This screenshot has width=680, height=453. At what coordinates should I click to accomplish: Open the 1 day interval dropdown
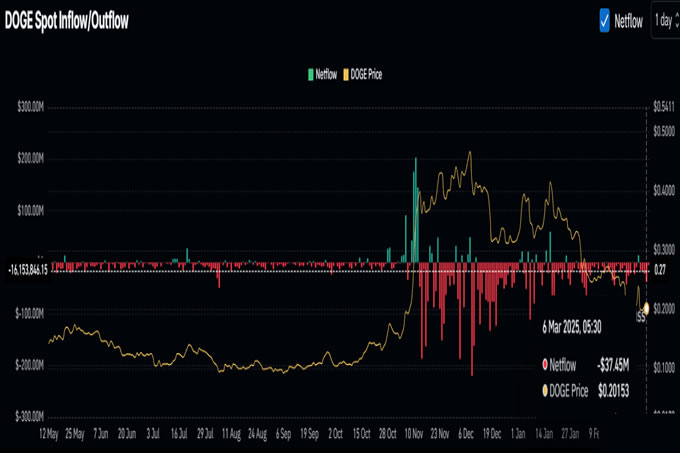pyautogui.click(x=664, y=19)
